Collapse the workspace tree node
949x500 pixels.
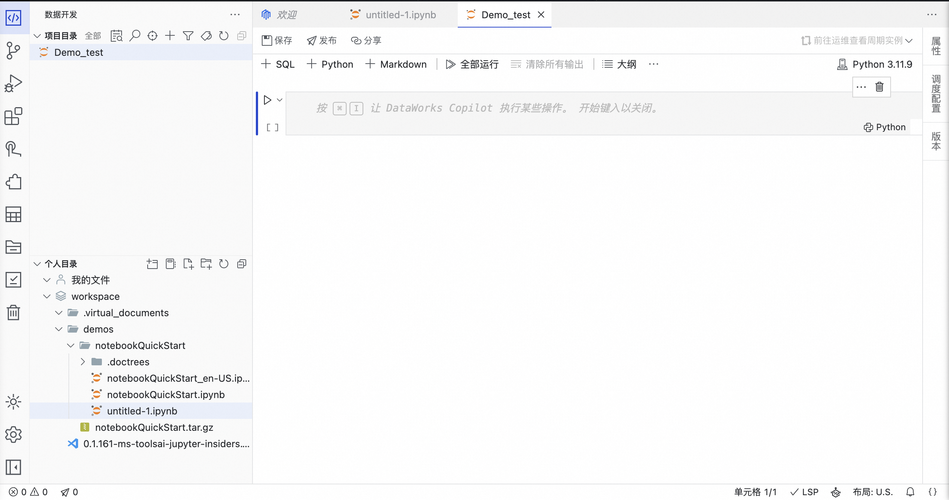(47, 296)
